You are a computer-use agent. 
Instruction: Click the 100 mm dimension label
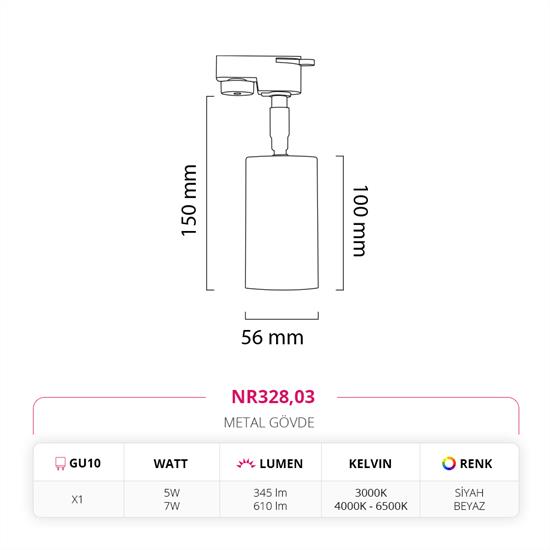360,221
